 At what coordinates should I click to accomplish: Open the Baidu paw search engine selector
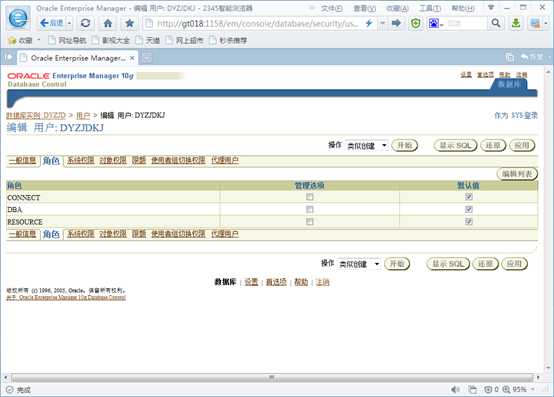click(435, 23)
